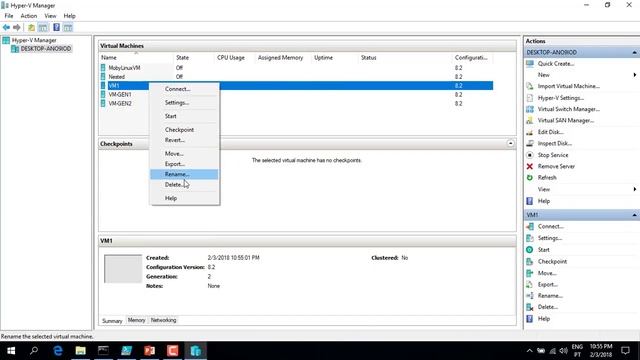Sort by the State column header
Viewport: 640px width, 360px height.
tap(194, 58)
